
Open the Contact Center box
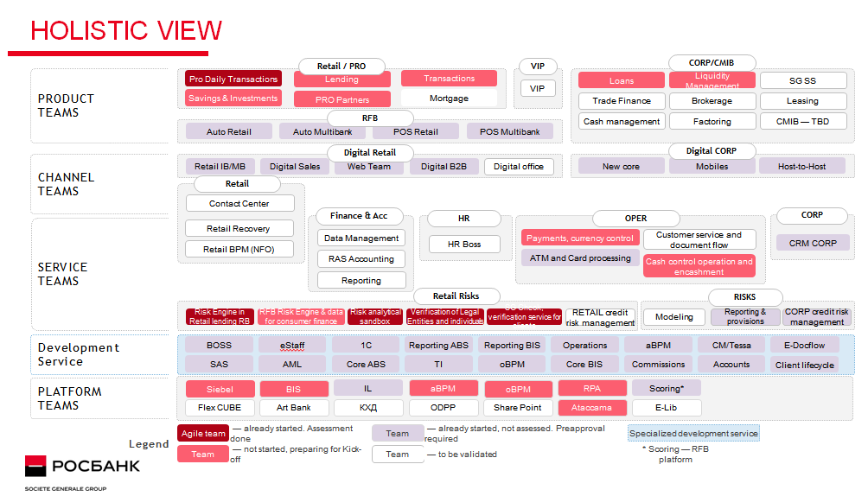239,204
